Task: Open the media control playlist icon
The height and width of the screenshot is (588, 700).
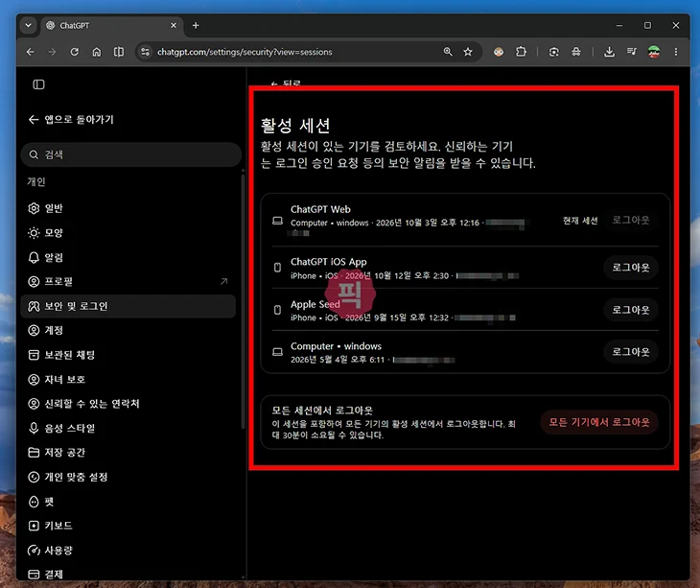Action: point(632,52)
